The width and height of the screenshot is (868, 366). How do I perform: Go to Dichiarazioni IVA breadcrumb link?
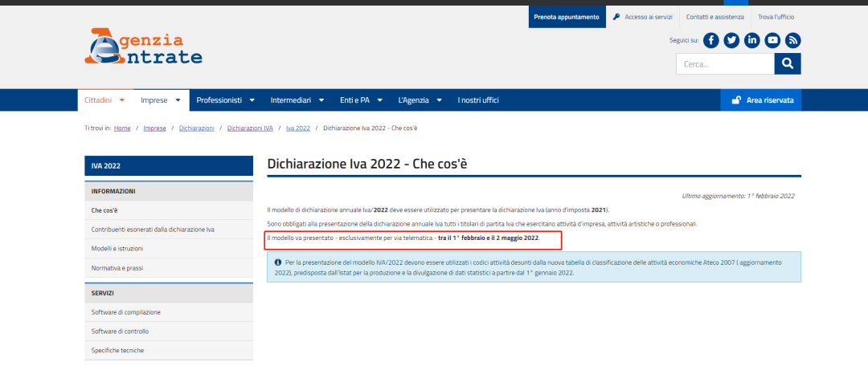(x=250, y=128)
